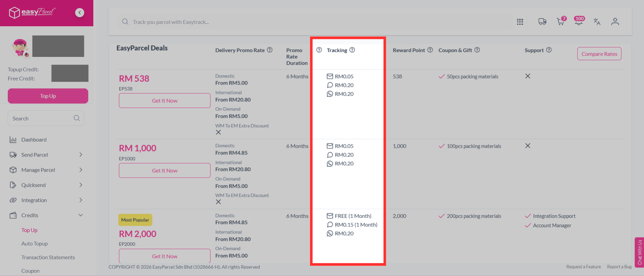
Task: Open the EasyParcel logo home link
Action: (x=32, y=12)
